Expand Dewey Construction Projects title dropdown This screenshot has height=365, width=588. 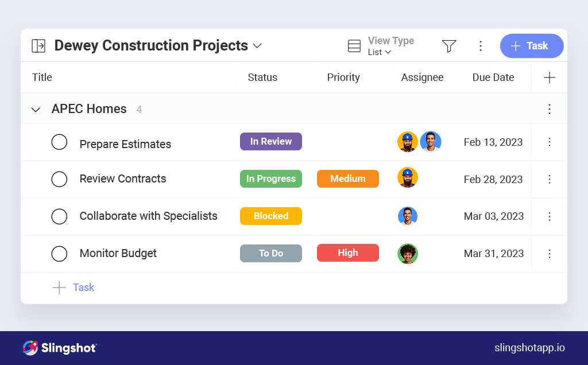click(257, 46)
